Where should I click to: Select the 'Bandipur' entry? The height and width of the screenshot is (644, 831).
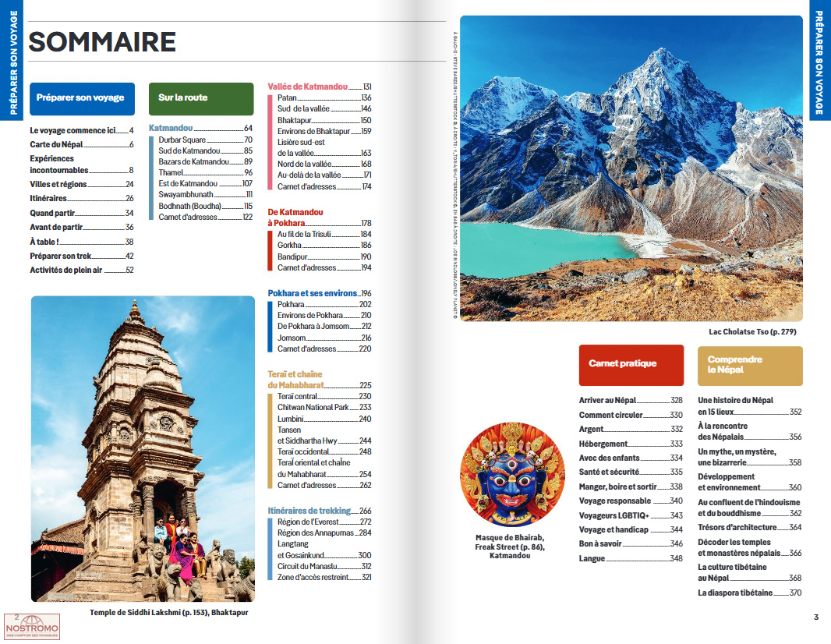click(324, 257)
